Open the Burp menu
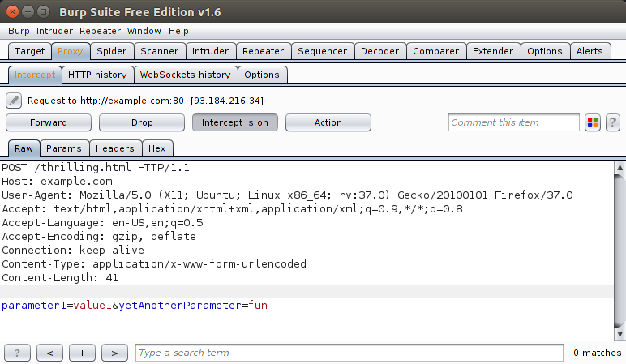 coord(19,31)
